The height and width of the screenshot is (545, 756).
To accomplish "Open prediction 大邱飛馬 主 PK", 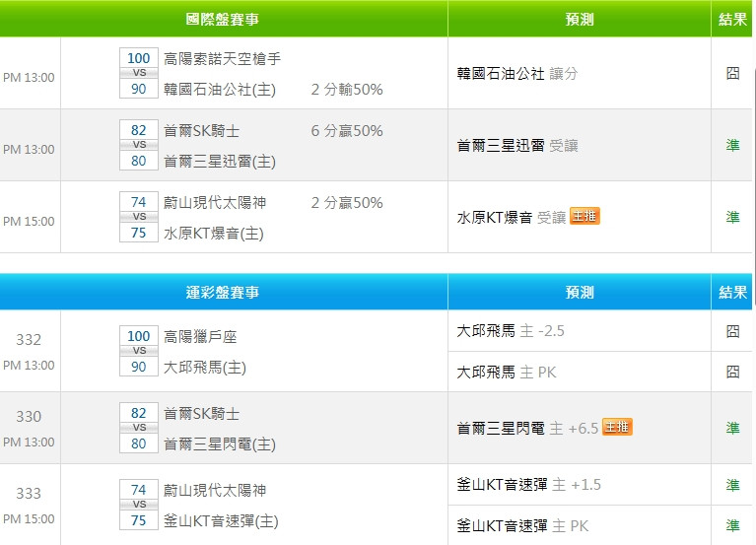I will tap(507, 372).
